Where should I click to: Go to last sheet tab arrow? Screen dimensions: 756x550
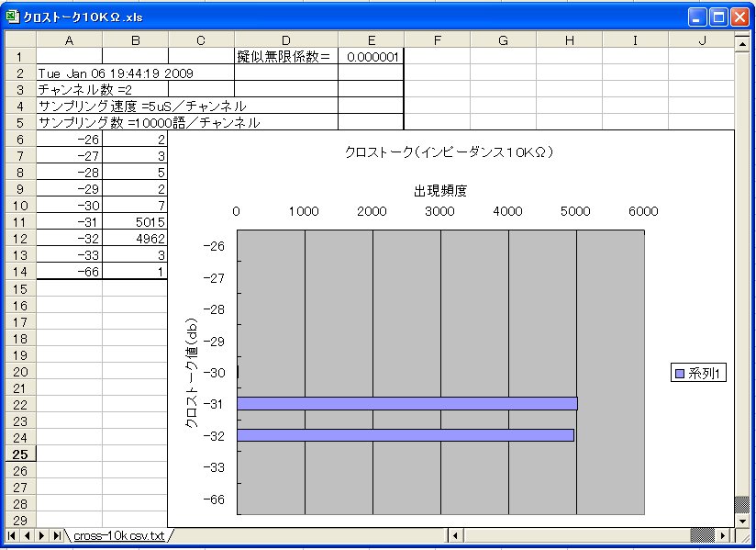57,535
